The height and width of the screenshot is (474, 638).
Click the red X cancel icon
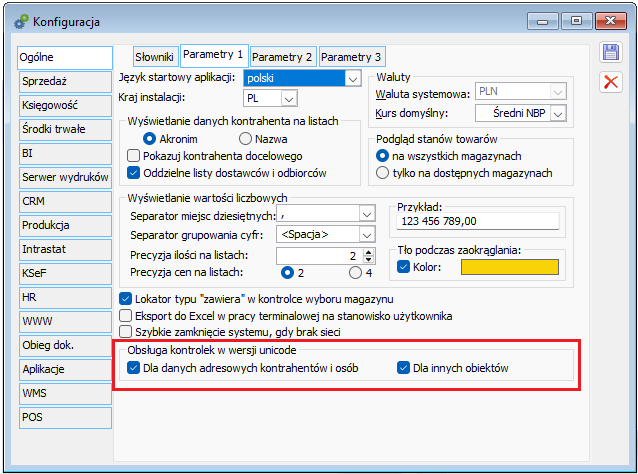[610, 82]
